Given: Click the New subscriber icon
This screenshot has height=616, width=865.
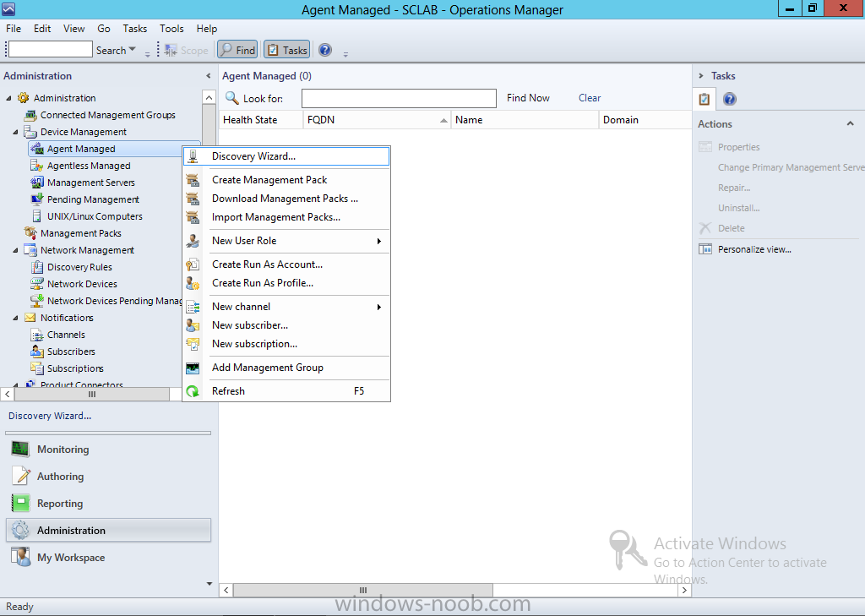Looking at the screenshot, I should (193, 325).
